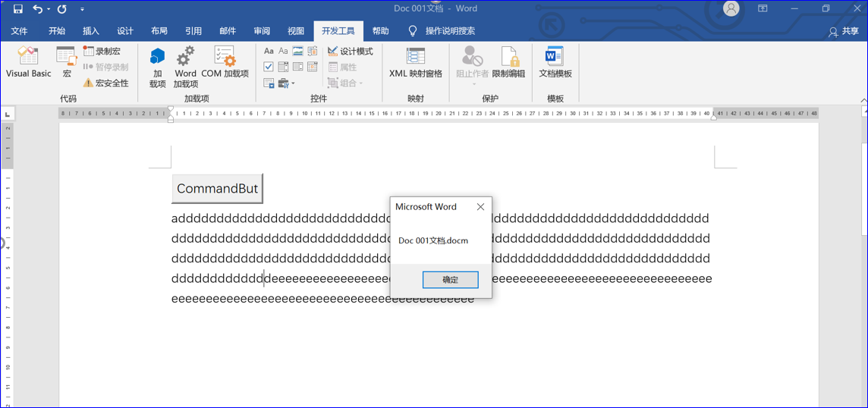868x408 pixels.
Task: Click the 共享 share button
Action: point(844,32)
